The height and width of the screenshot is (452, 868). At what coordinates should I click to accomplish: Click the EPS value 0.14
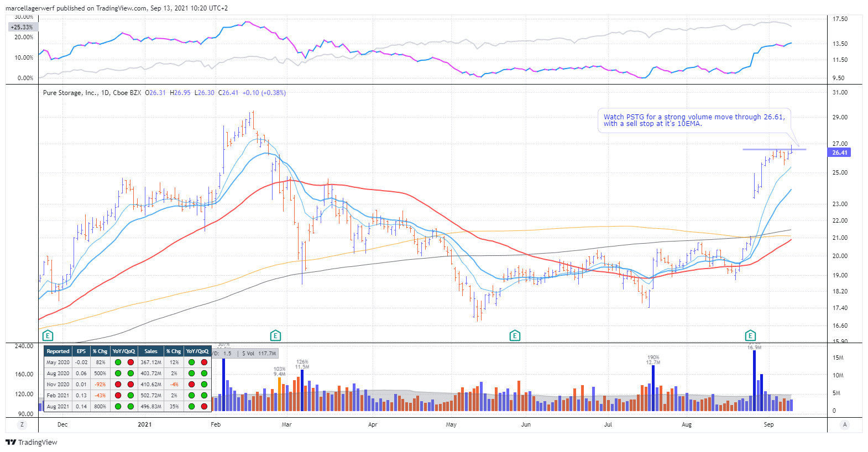pos(81,407)
